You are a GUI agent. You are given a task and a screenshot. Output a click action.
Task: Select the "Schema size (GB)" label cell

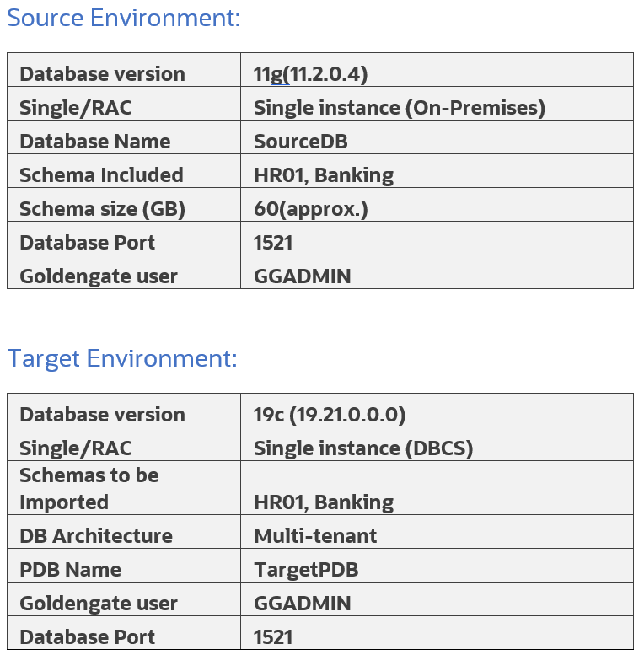[102, 209]
